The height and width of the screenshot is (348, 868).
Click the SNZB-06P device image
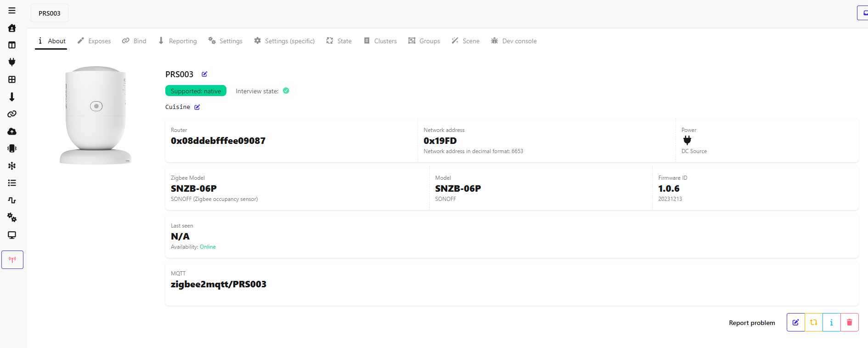coord(96,115)
